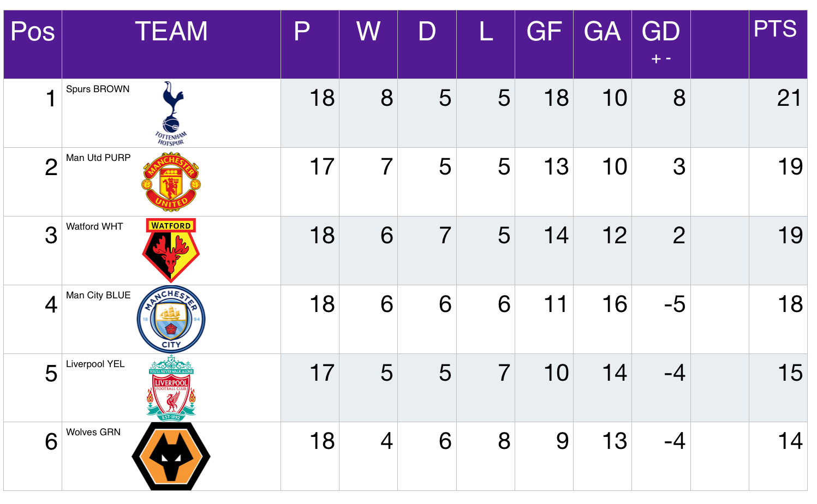This screenshot has width=817, height=504.
Task: Click the Man City BLUE label
Action: coord(98,295)
